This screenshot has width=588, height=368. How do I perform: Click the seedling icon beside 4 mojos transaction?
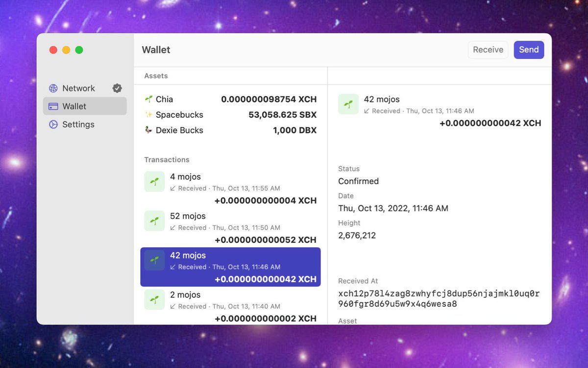coord(154,182)
